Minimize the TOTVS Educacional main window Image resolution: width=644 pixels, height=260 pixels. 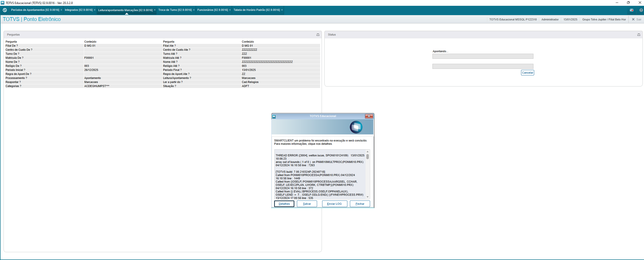(x=617, y=3)
